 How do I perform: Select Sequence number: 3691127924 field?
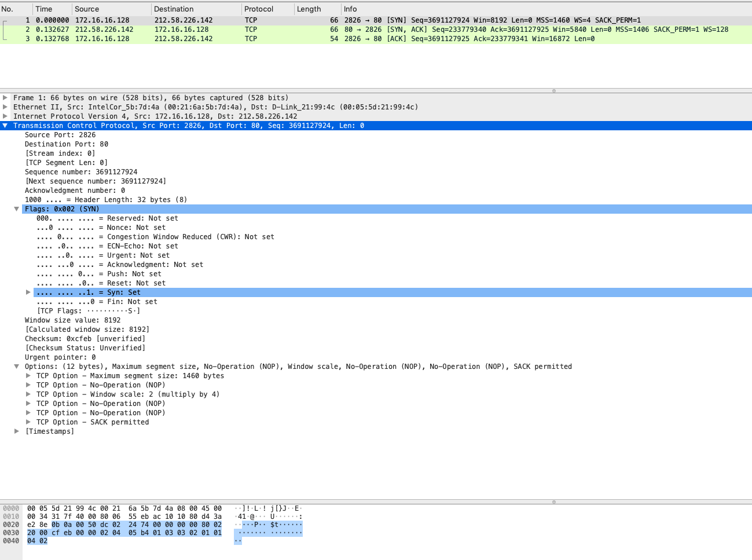pyautogui.click(x=81, y=172)
